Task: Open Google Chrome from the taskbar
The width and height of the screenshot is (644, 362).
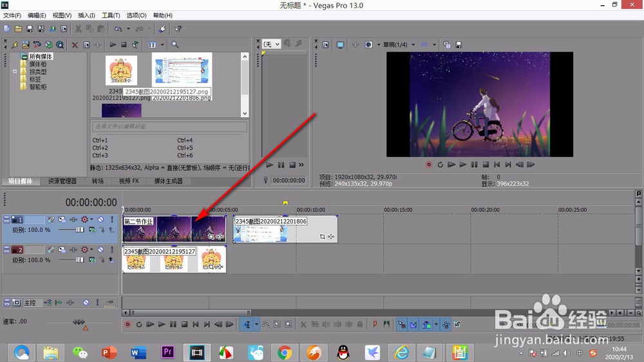Action: click(x=284, y=352)
